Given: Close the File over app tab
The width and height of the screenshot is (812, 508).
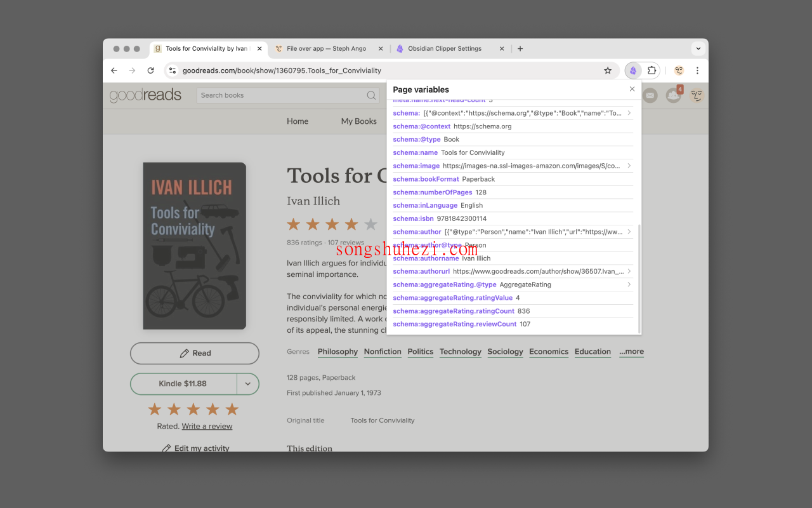Looking at the screenshot, I should [381, 48].
